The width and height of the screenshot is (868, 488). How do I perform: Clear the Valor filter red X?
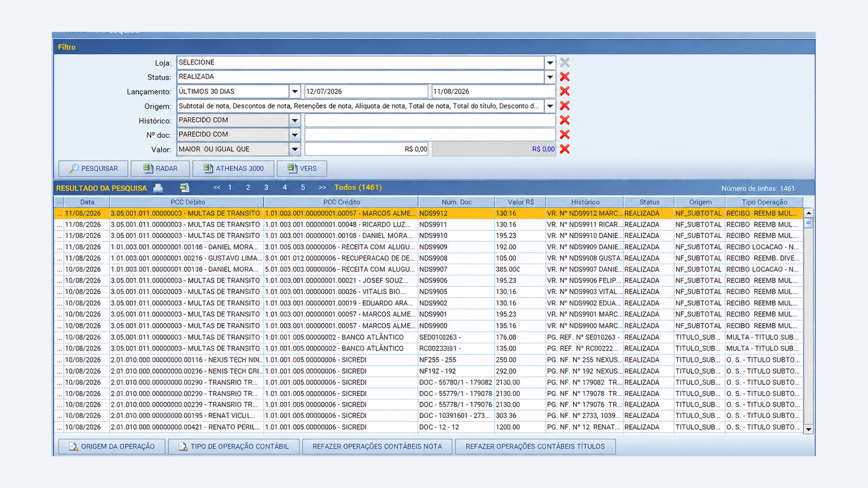tap(564, 149)
